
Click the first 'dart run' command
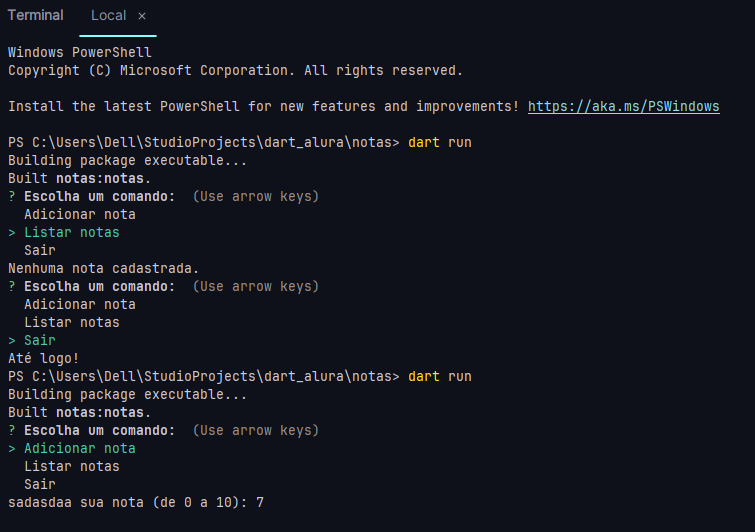pos(439,142)
